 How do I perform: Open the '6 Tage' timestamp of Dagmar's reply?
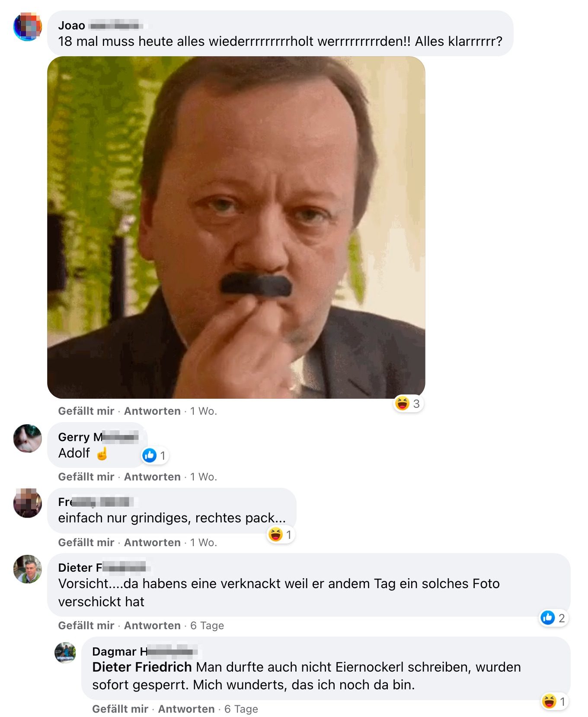pyautogui.click(x=241, y=709)
